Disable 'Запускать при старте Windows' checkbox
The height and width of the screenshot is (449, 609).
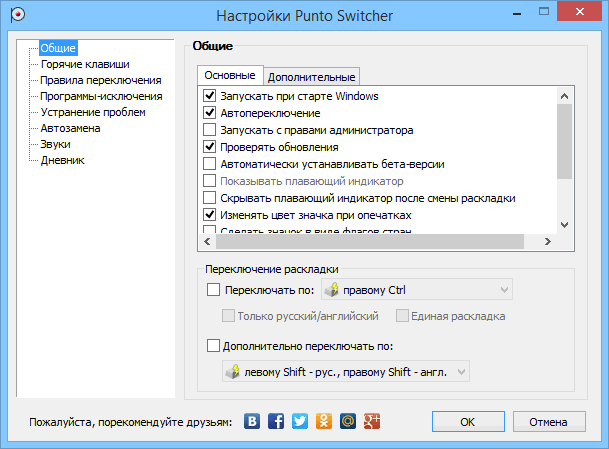pos(210,96)
